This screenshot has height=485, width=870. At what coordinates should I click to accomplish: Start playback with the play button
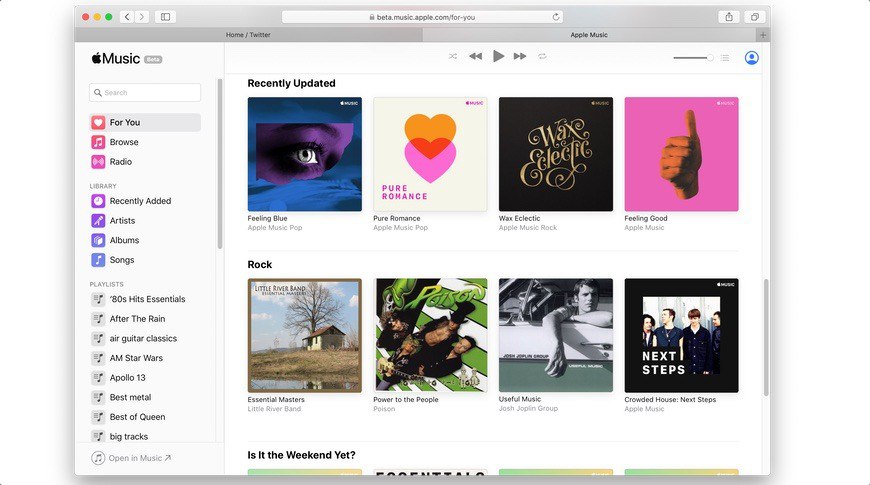pyautogui.click(x=498, y=56)
